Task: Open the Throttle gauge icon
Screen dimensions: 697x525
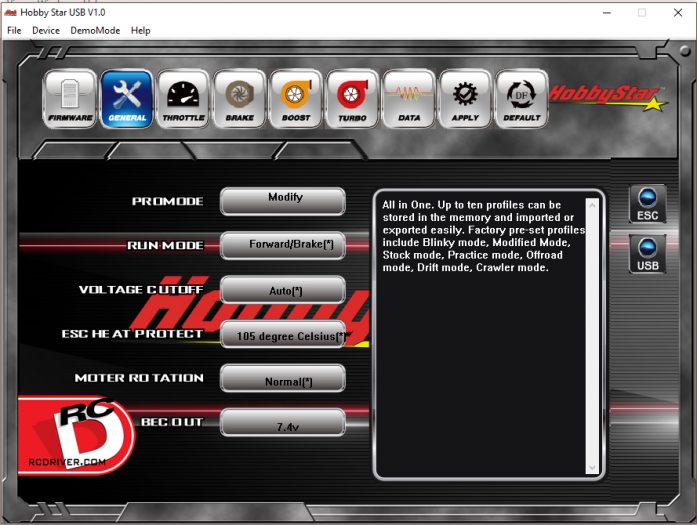Action: [183, 99]
